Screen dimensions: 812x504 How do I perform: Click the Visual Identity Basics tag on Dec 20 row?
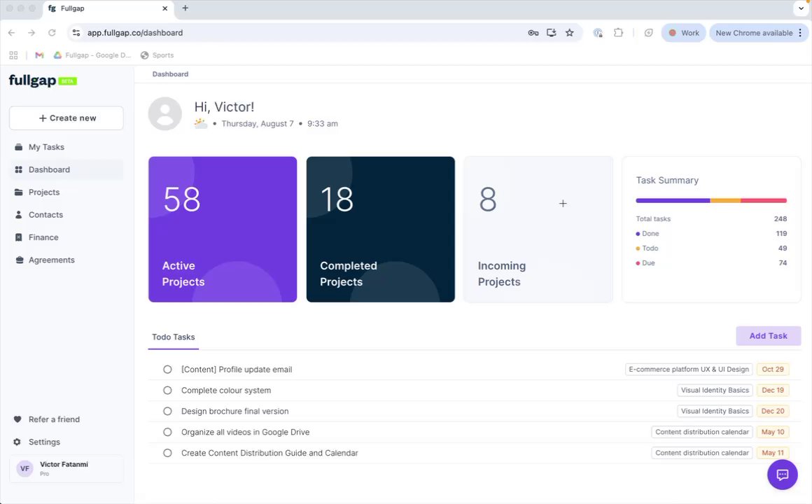[715, 412]
